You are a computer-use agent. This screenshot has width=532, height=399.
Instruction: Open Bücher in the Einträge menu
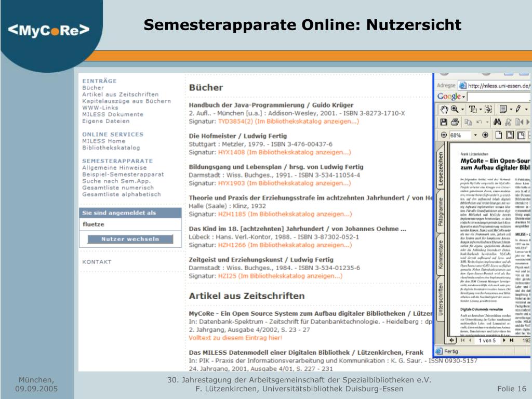(92, 87)
